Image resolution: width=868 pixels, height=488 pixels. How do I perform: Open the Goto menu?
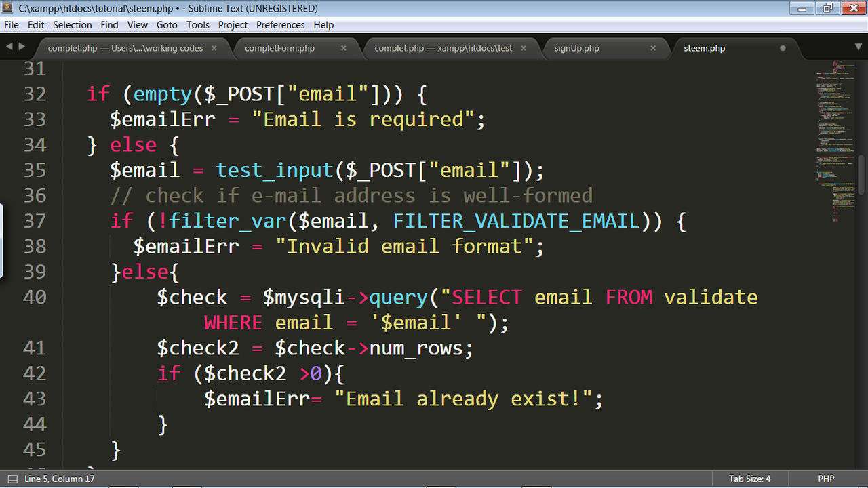pos(167,24)
